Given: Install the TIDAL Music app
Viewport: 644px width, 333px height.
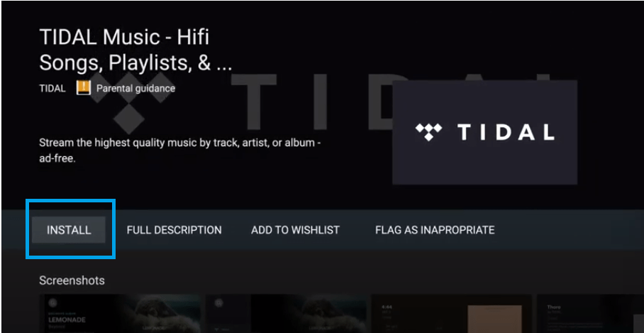Looking at the screenshot, I should 69,230.
